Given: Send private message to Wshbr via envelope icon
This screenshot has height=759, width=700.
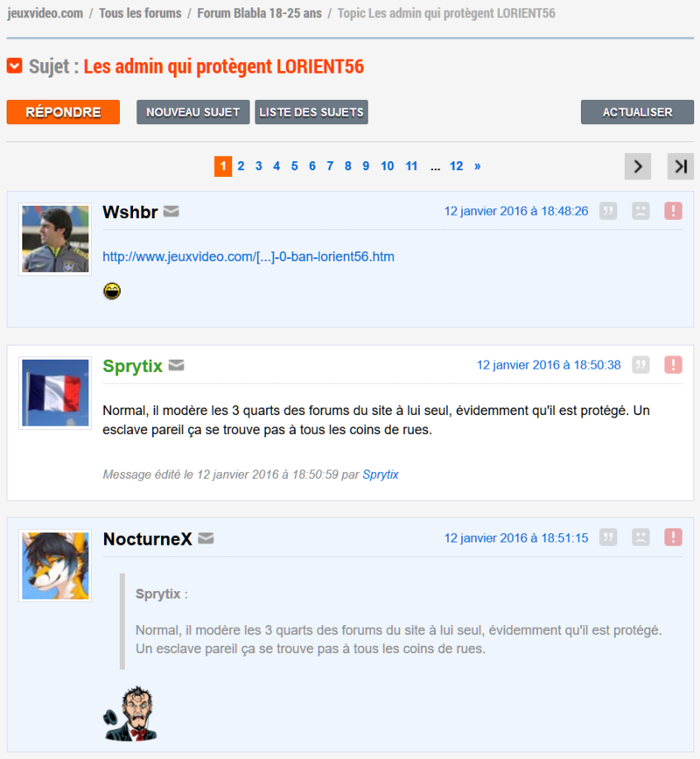Looking at the screenshot, I should (x=171, y=212).
